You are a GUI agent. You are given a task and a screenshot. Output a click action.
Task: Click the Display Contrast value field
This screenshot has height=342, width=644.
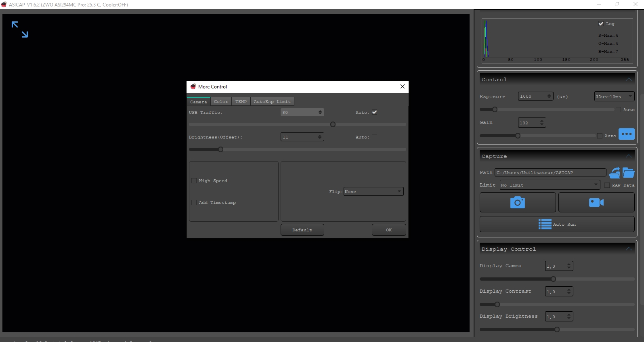(x=559, y=292)
